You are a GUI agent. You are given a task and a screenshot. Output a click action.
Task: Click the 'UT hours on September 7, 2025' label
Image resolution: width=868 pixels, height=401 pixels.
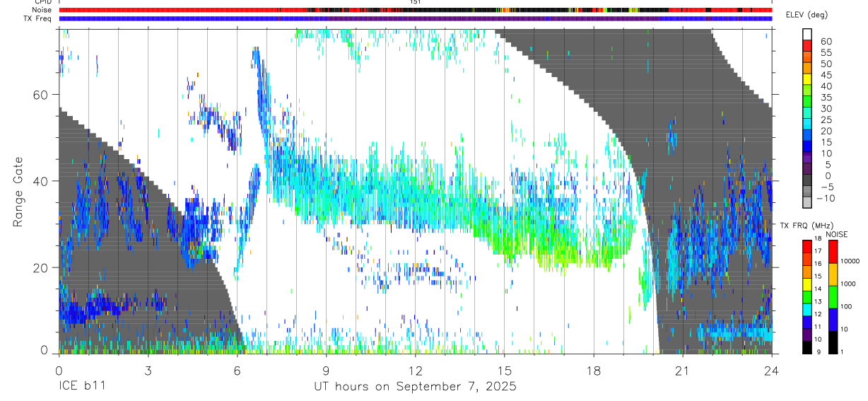pyautogui.click(x=415, y=387)
